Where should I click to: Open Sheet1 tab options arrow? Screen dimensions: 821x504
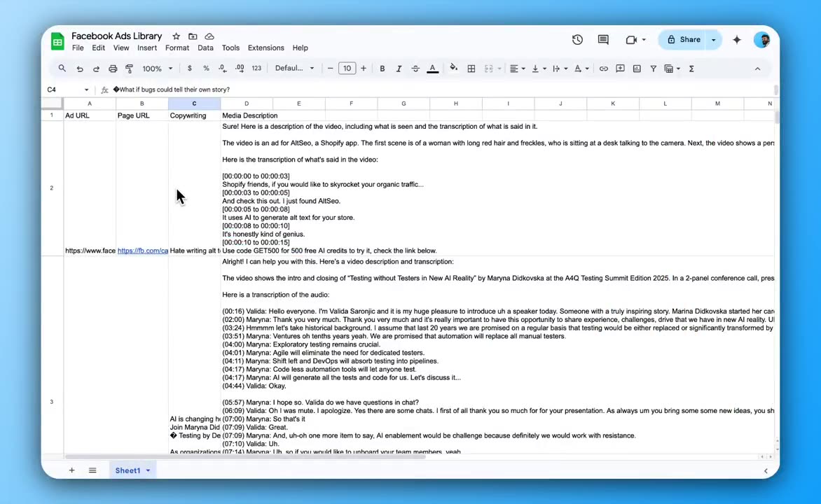tap(149, 470)
